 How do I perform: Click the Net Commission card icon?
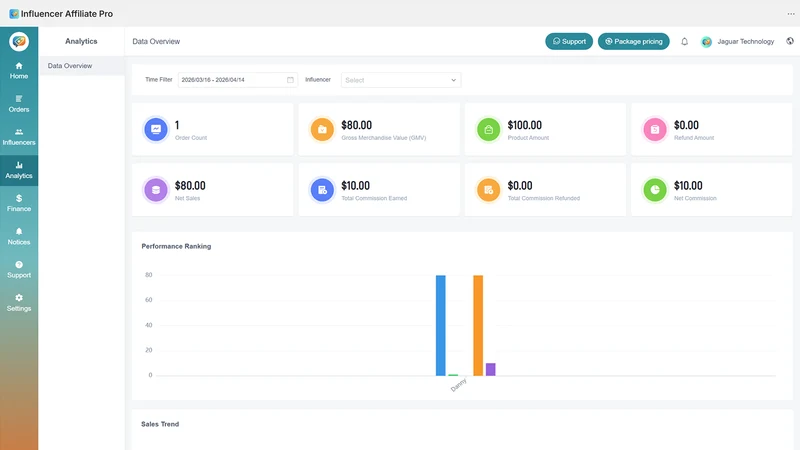point(655,190)
